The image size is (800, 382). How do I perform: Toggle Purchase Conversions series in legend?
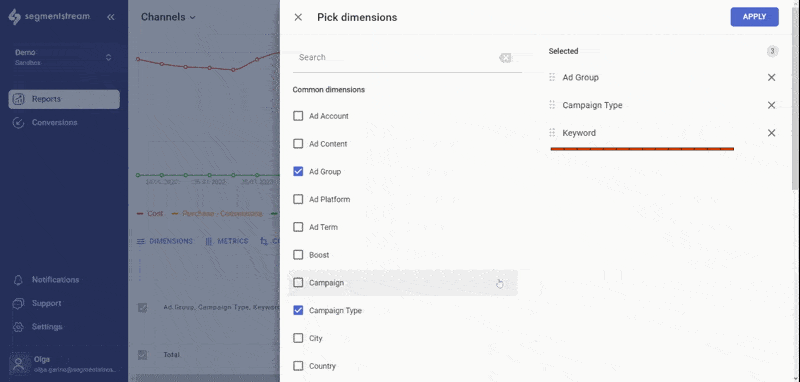click(x=217, y=214)
